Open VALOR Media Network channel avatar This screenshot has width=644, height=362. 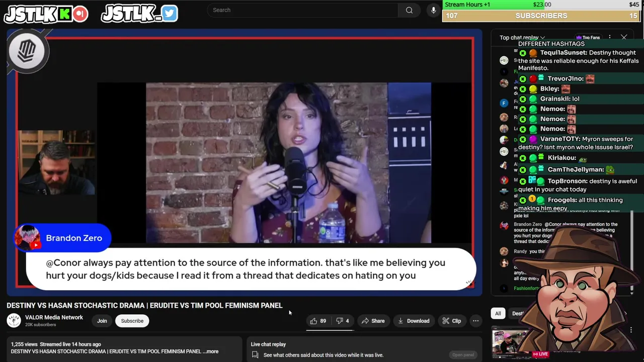14,321
